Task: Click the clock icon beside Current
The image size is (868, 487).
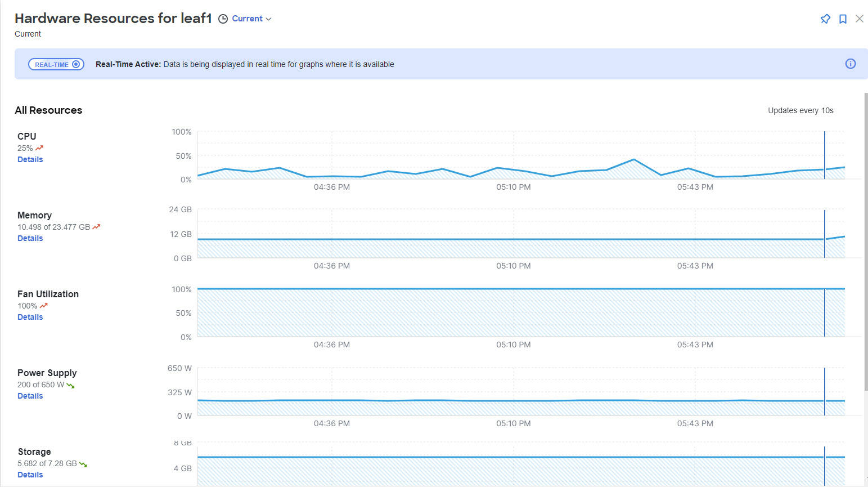Action: [223, 19]
